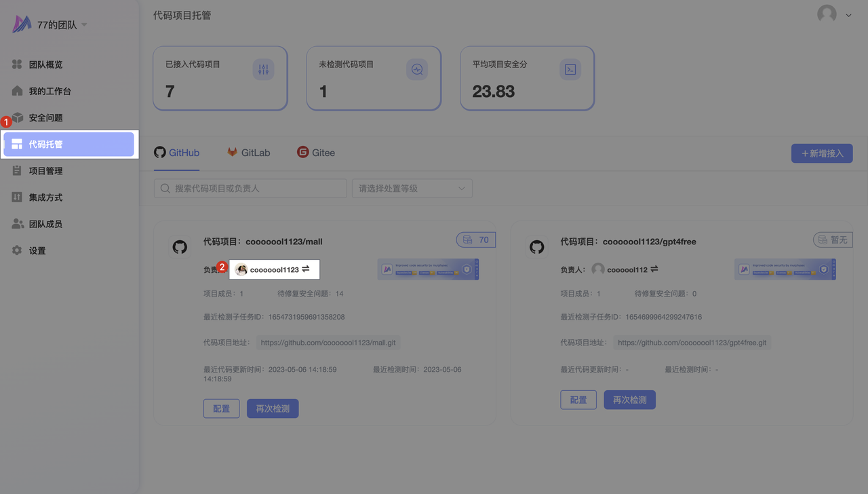The height and width of the screenshot is (494, 868).
Task: Click the team logo in the sidebar
Action: point(22,24)
